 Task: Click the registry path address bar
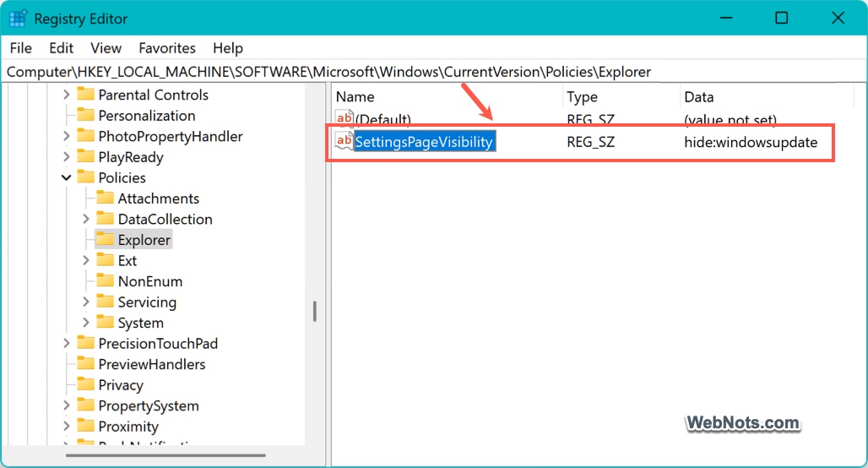[434, 72]
